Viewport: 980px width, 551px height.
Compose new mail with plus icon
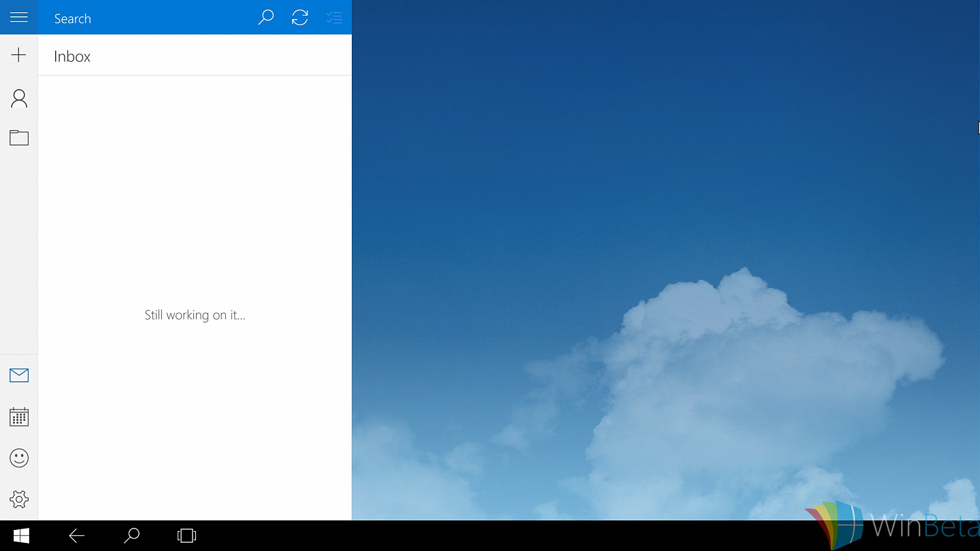(x=19, y=55)
